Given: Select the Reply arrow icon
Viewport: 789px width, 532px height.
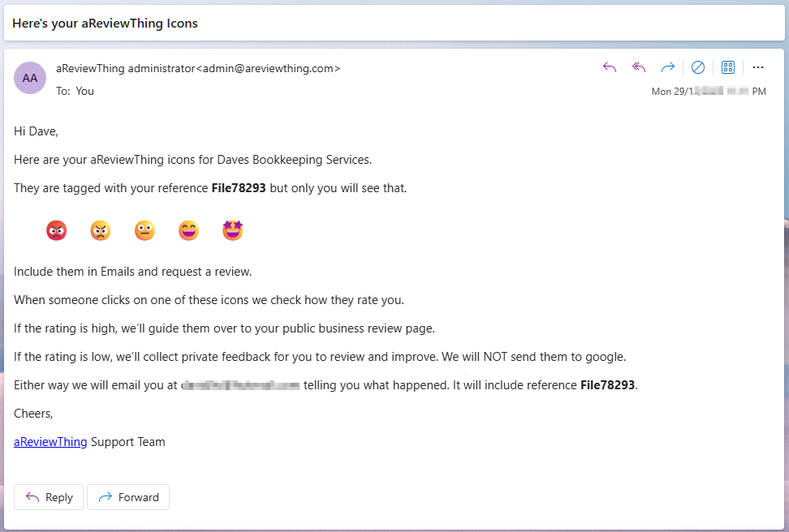Looking at the screenshot, I should (610, 67).
